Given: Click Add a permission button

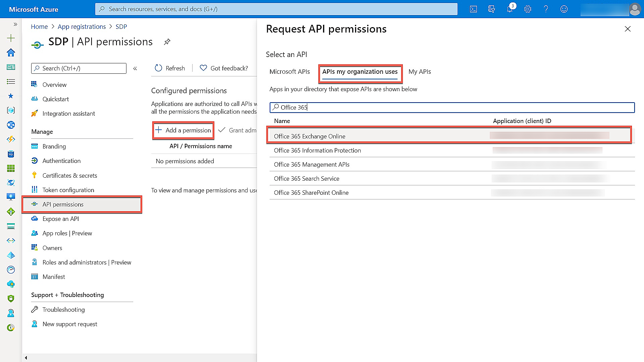Looking at the screenshot, I should pos(183,130).
